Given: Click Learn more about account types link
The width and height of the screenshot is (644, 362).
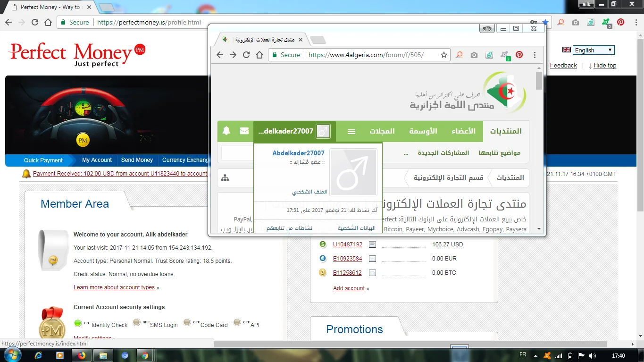Looking at the screenshot, I should [x=114, y=287].
